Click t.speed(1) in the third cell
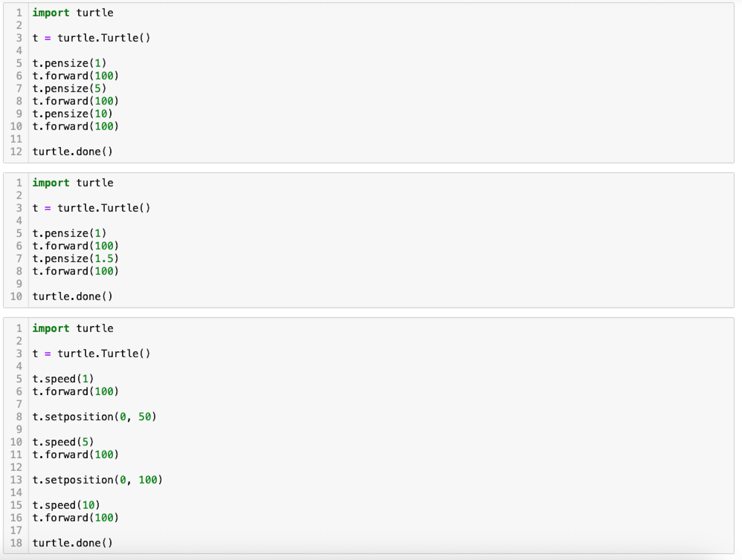The image size is (742, 560). (63, 379)
